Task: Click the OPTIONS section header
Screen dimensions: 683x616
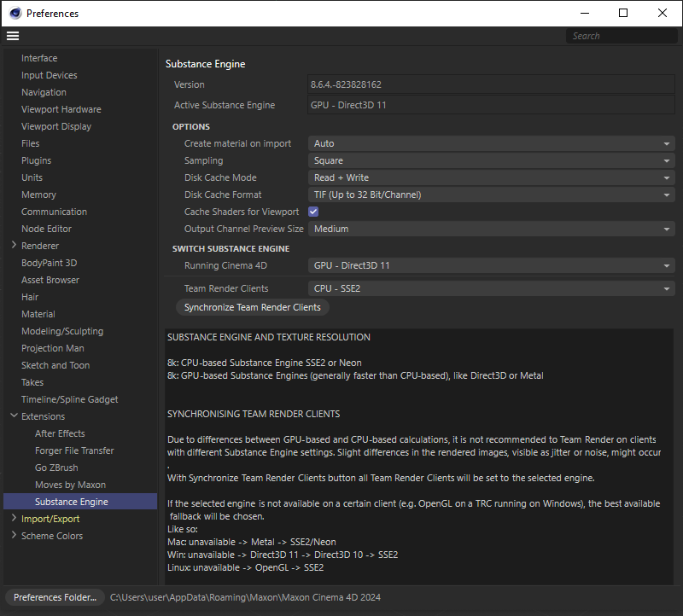Action: [190, 126]
